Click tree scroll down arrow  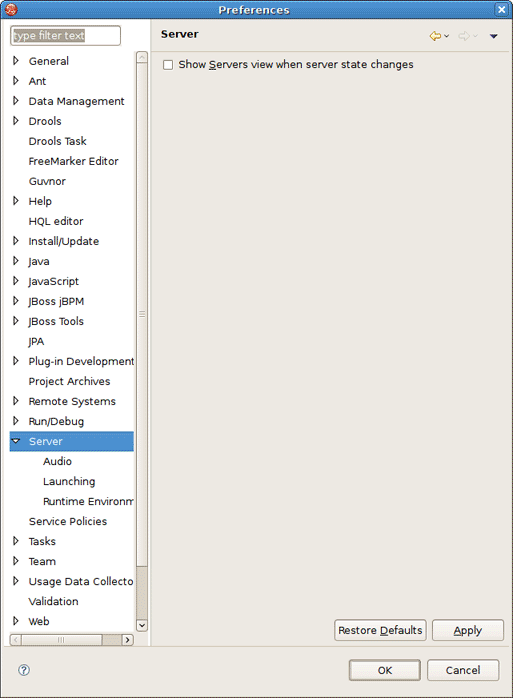click(142, 625)
